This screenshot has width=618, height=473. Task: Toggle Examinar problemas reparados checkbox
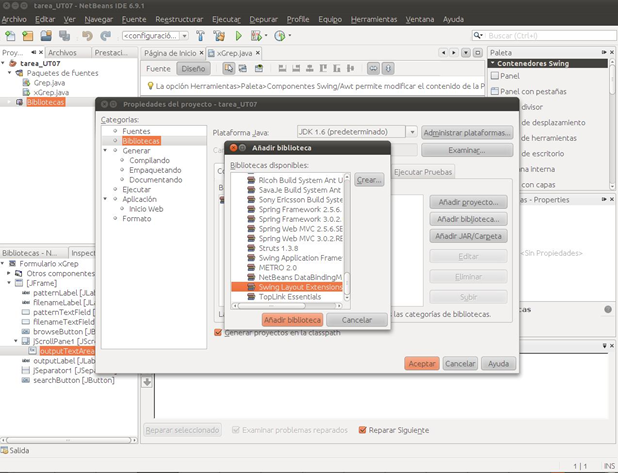coord(236,430)
